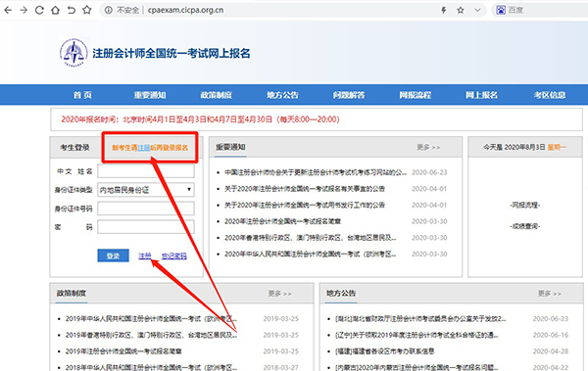Click the site info icon before 不安全
Image resolution: width=588 pixels, height=371 pixels.
click(x=109, y=10)
